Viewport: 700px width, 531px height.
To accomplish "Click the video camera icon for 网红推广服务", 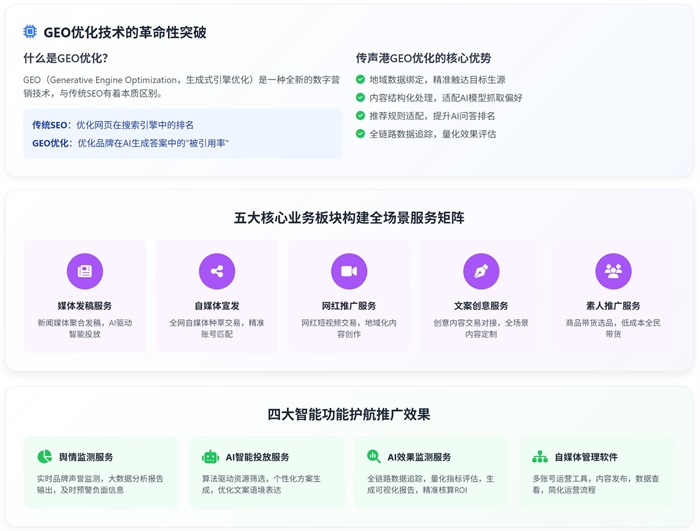I will click(x=349, y=271).
